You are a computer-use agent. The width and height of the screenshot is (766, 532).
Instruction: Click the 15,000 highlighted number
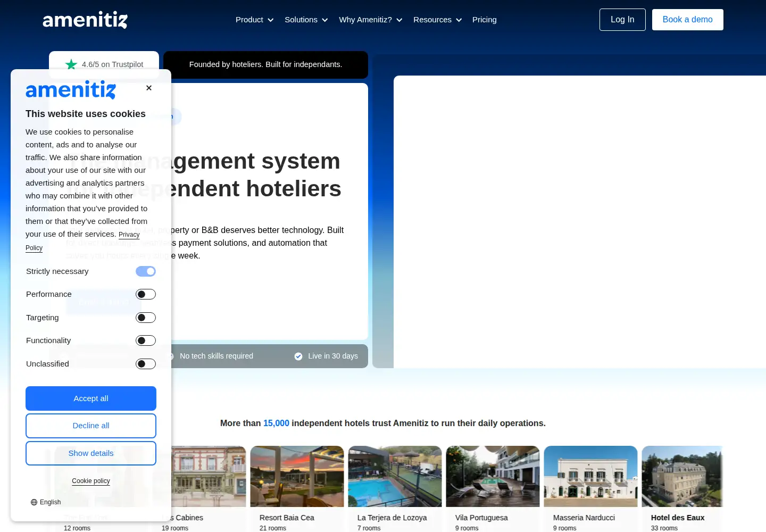[276, 423]
